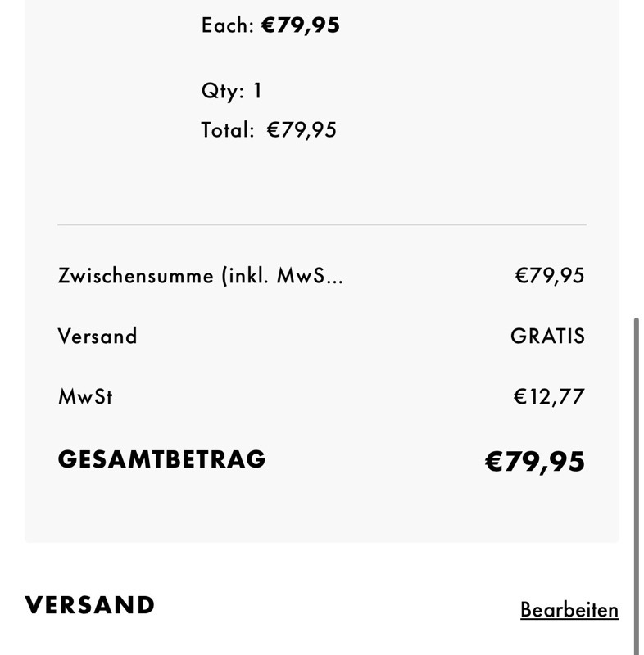Click the Bearbeiten link beside VERSAND
The width and height of the screenshot is (644, 655).
(x=569, y=610)
